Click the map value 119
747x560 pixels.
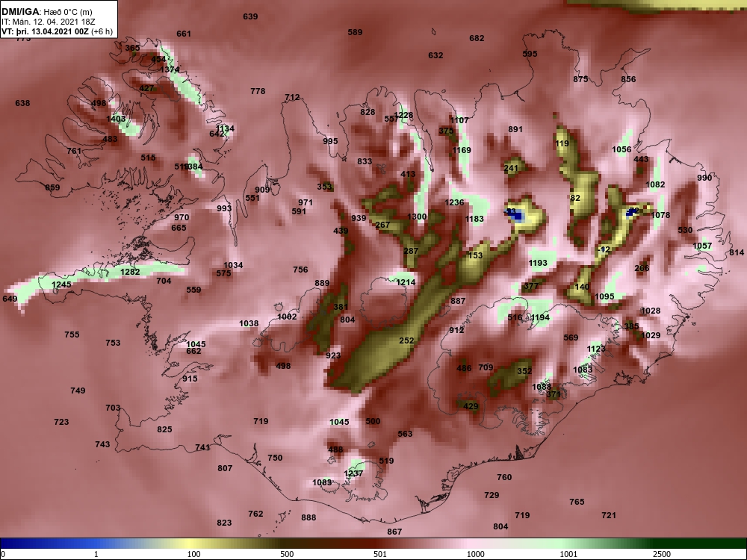[562, 144]
